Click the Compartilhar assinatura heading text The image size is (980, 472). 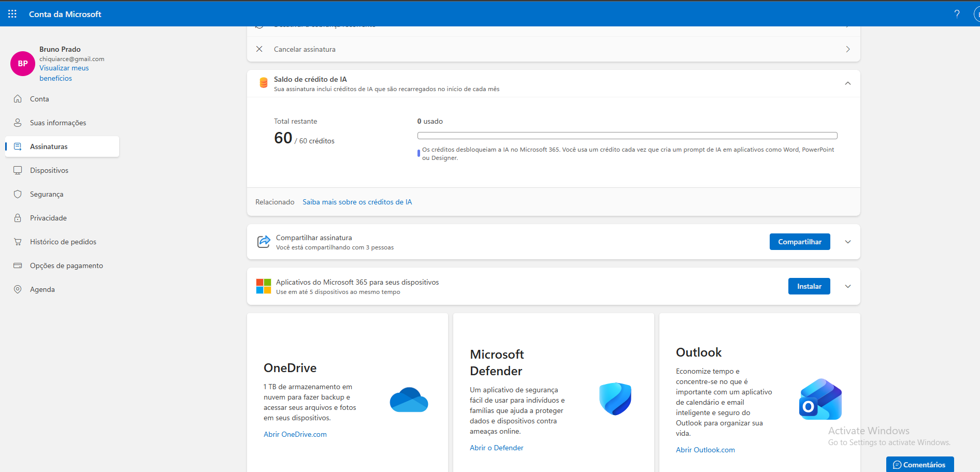pos(314,238)
